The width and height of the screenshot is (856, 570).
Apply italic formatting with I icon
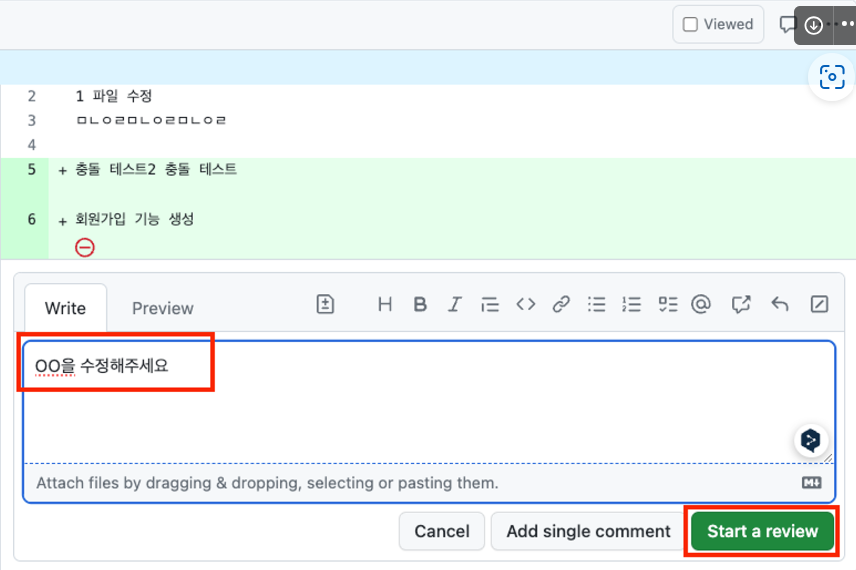tap(455, 304)
